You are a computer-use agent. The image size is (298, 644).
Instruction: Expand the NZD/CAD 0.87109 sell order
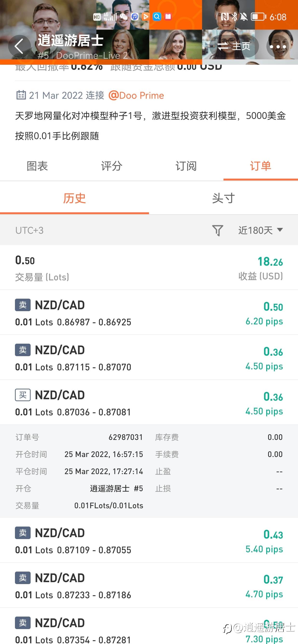tap(149, 540)
